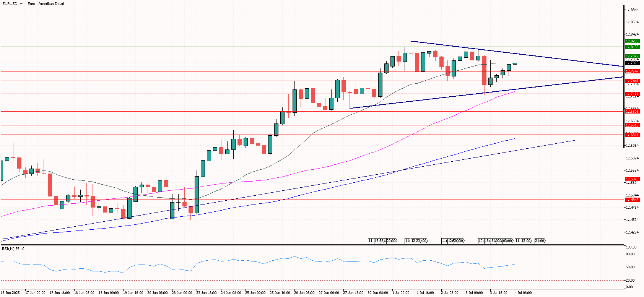This screenshot has width=644, height=297.
Task: Click the 2 Jul 08:00 time label
Action: point(450,293)
